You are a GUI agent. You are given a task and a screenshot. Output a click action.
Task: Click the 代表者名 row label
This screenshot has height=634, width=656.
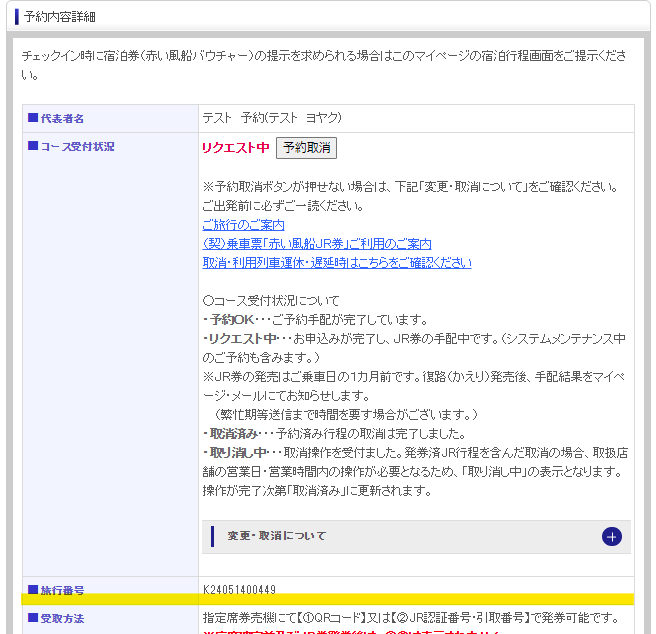[x=62, y=118]
